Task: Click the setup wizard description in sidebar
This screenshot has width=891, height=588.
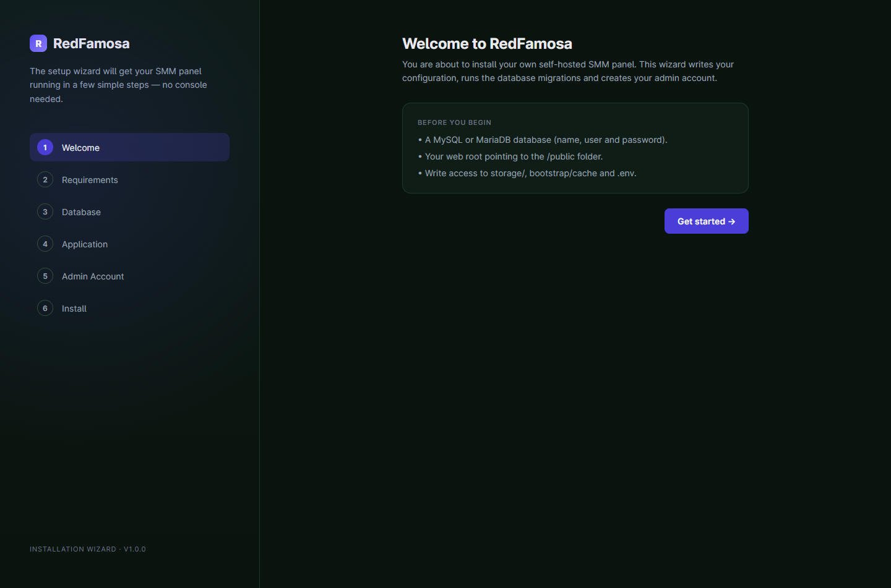Action: [x=119, y=85]
